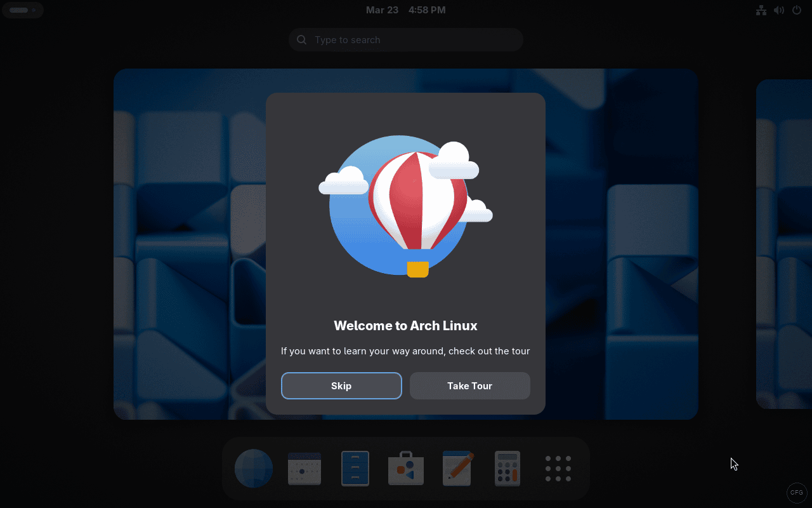812x508 pixels.
Task: Open the Mar 23 clock menu
Action: point(405,10)
